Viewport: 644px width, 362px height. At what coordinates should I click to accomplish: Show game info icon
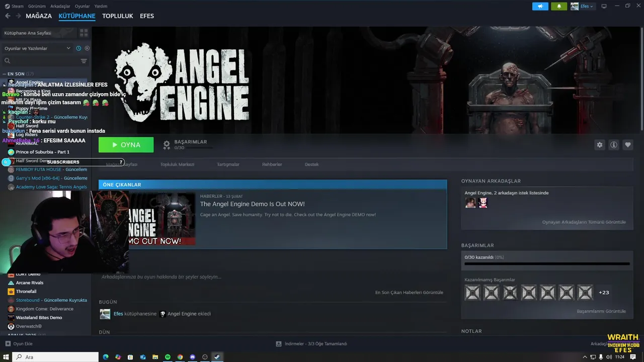tap(614, 145)
